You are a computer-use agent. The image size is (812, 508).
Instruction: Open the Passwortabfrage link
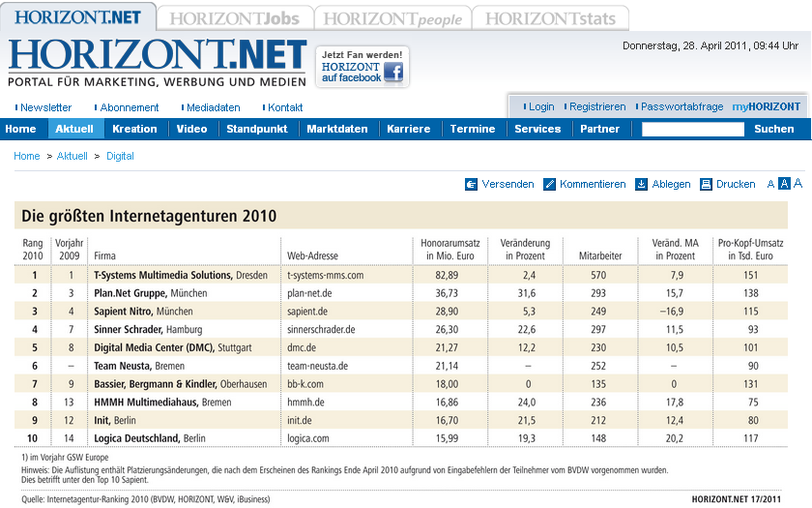(682, 106)
